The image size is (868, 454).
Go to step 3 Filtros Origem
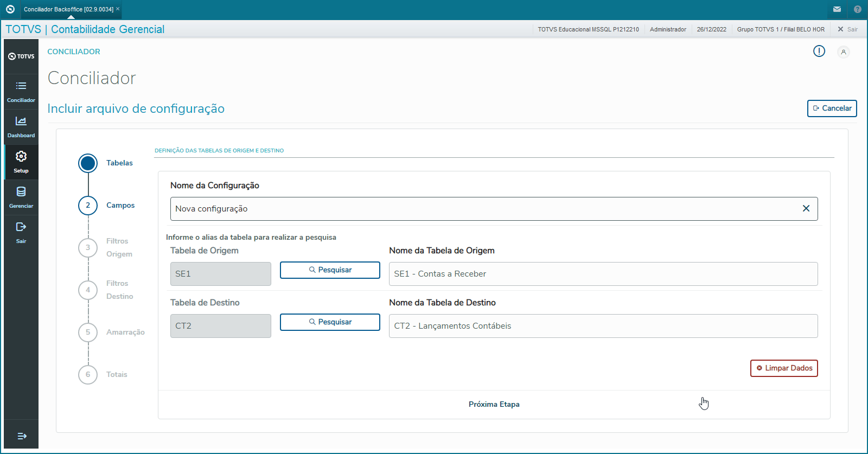coord(88,247)
